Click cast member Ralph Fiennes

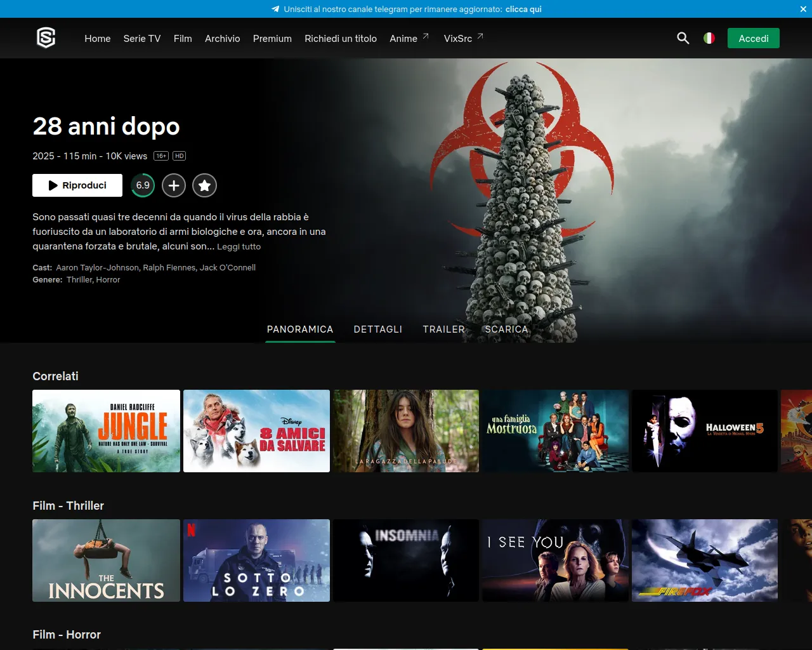click(x=169, y=268)
